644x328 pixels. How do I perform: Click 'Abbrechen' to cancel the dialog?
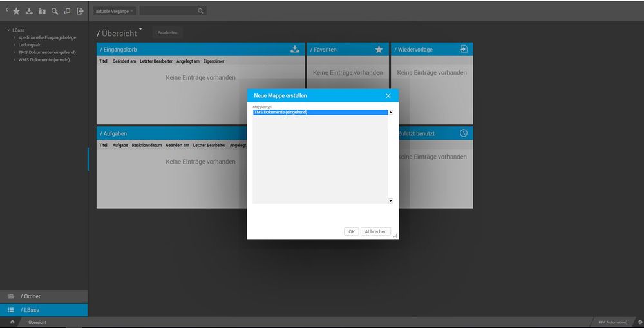click(x=376, y=231)
